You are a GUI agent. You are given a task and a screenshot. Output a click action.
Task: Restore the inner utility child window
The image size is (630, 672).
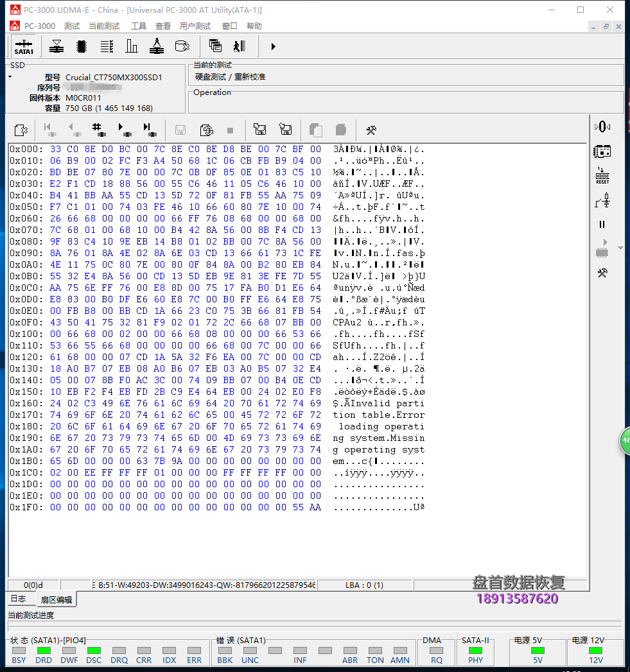tap(606, 26)
